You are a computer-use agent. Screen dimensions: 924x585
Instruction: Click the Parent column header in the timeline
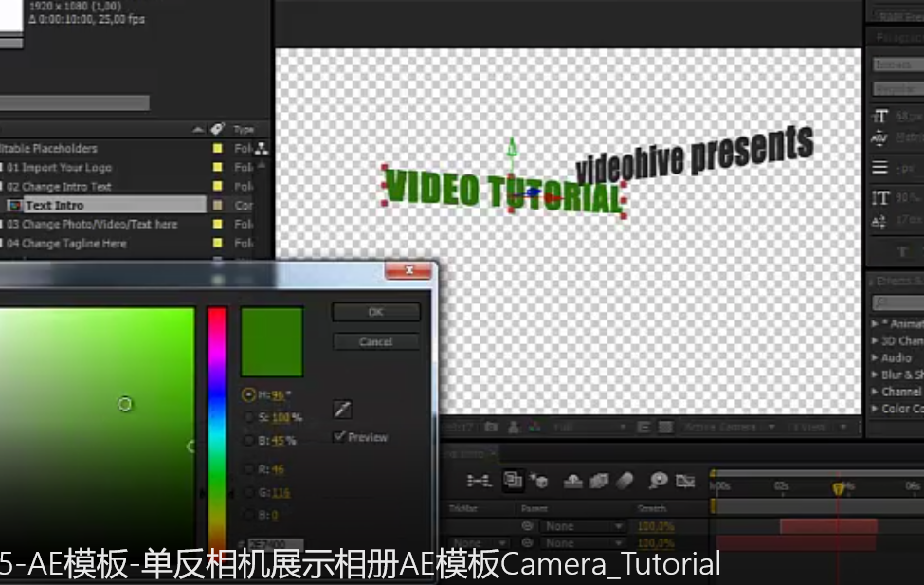click(x=534, y=508)
